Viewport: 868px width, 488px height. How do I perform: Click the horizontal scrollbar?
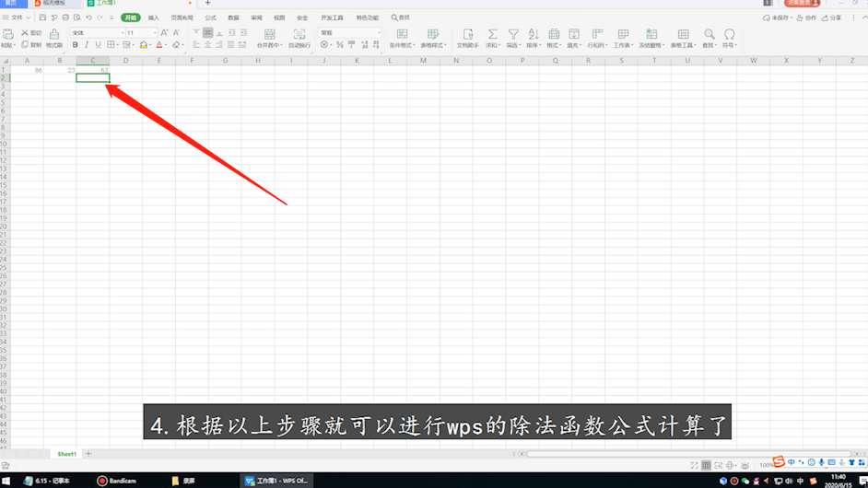point(688,454)
